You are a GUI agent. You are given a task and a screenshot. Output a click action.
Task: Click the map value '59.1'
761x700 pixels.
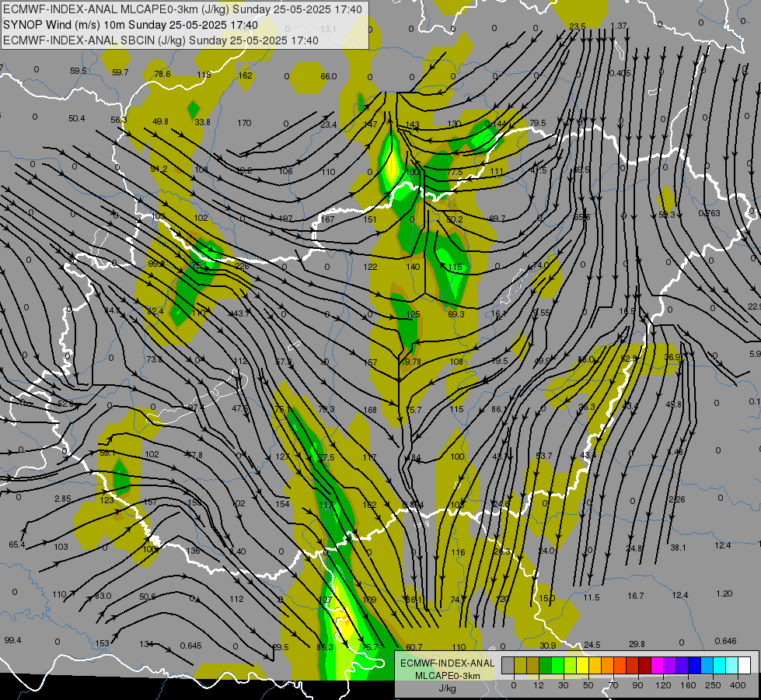106,453
